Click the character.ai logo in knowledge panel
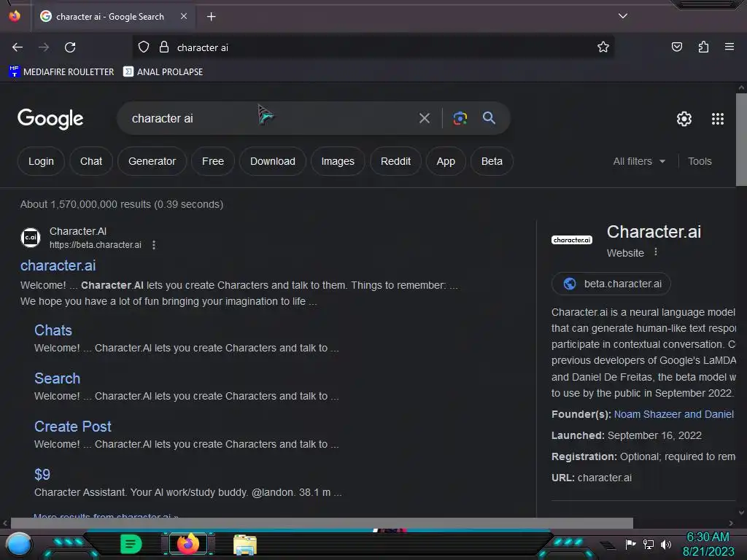Screen dimensions: 747x560 coord(572,240)
